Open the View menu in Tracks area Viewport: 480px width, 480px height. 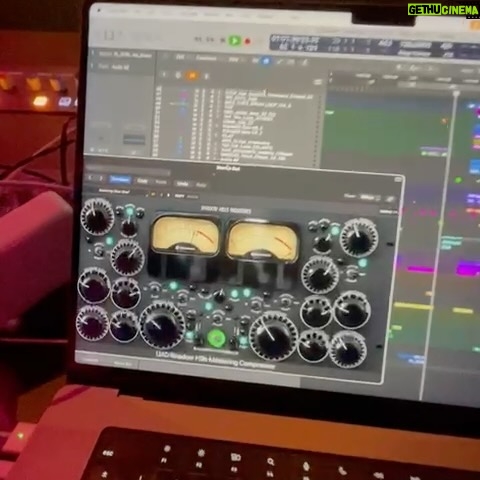tap(233, 60)
